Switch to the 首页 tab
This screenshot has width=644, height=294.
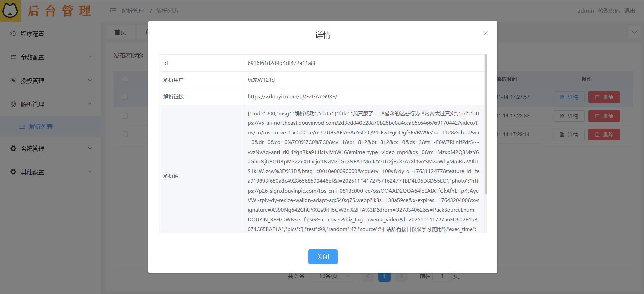click(120, 32)
